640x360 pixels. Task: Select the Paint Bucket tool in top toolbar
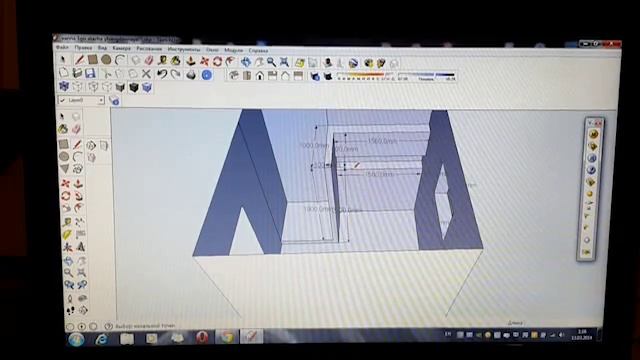pyautogui.click(x=176, y=61)
